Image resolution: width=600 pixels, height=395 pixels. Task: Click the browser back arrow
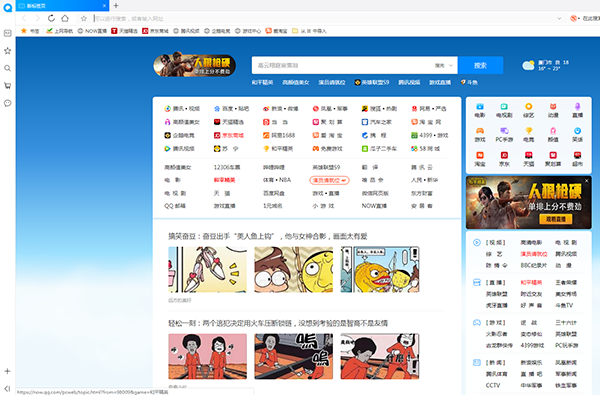pyautogui.click(x=24, y=18)
